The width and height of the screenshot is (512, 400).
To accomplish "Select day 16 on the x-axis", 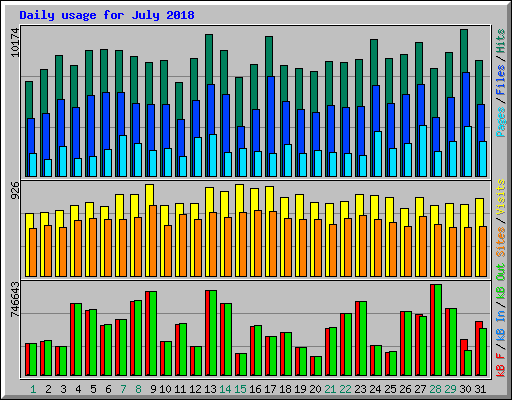I will (255, 389).
